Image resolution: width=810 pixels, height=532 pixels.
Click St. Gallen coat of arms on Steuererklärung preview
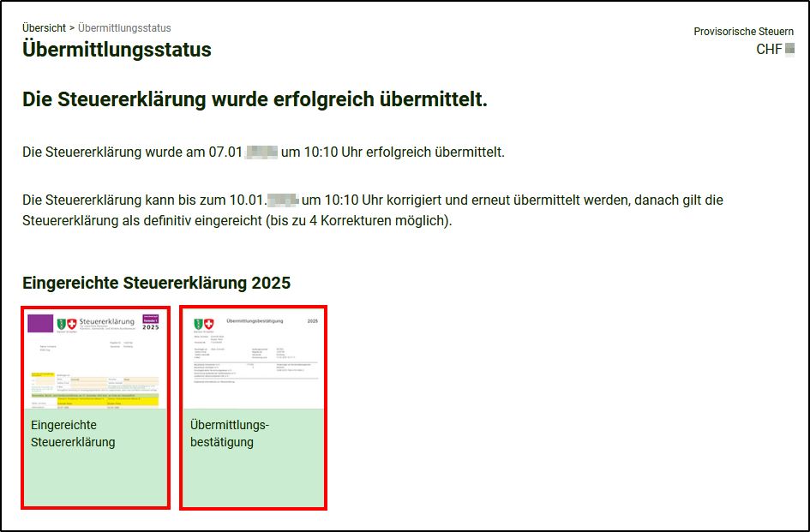click(x=62, y=324)
